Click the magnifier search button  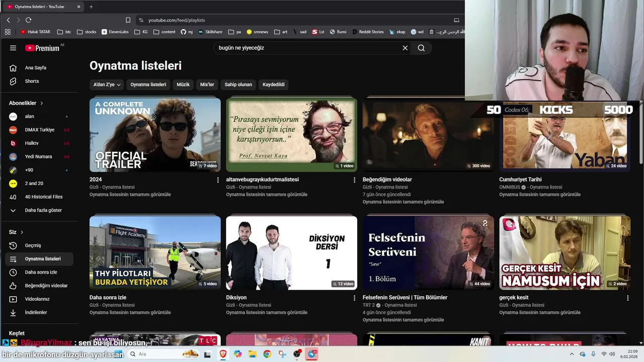(x=421, y=48)
